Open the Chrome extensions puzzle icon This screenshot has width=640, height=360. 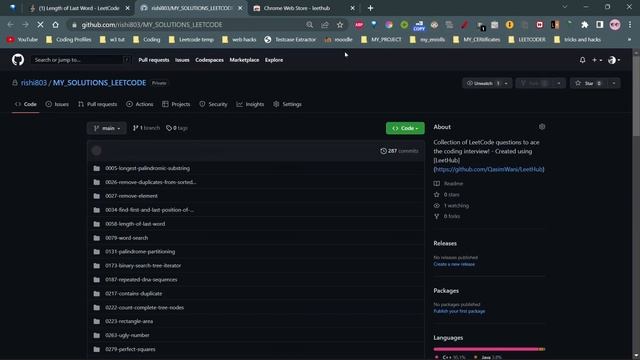[x=584, y=25]
